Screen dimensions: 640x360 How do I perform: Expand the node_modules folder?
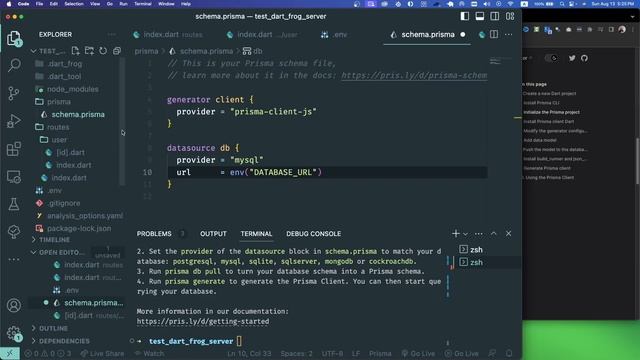pyautogui.click(x=72, y=89)
